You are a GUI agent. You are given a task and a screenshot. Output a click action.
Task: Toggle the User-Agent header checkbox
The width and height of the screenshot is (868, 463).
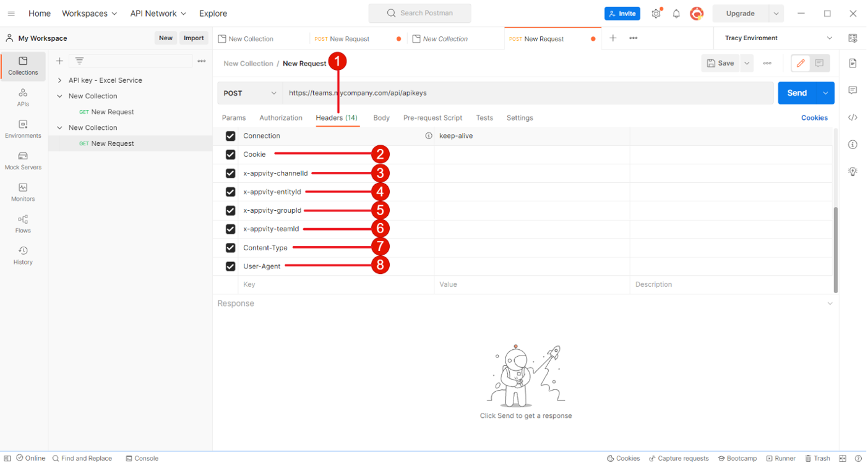[230, 266]
